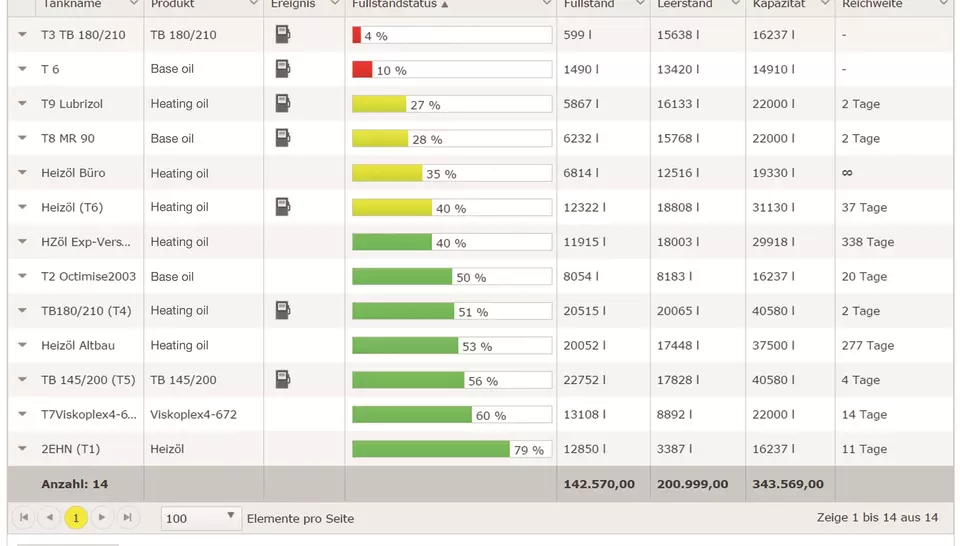This screenshot has width=960, height=546.
Task: Sort by the Füllstandstatus column header
Action: 395,4
